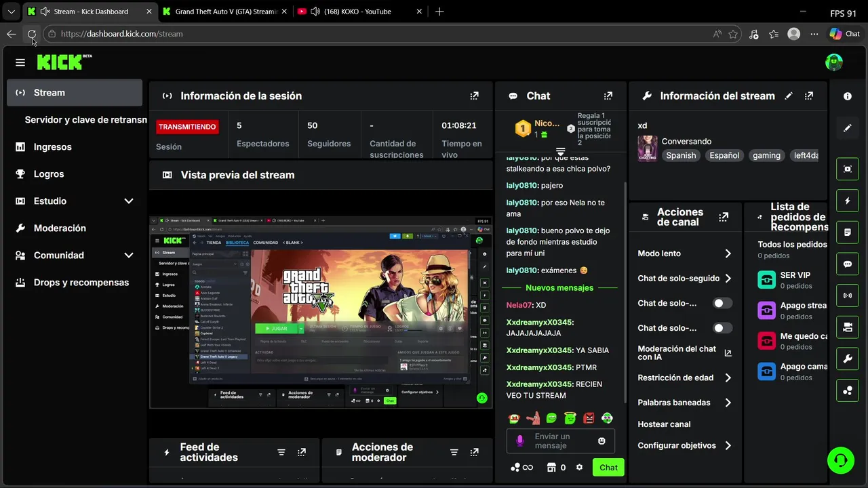Expand the Comunidad sidebar section

tap(129, 256)
